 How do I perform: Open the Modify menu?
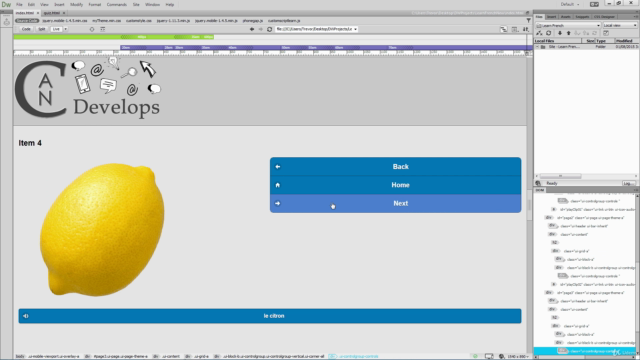point(76,4)
